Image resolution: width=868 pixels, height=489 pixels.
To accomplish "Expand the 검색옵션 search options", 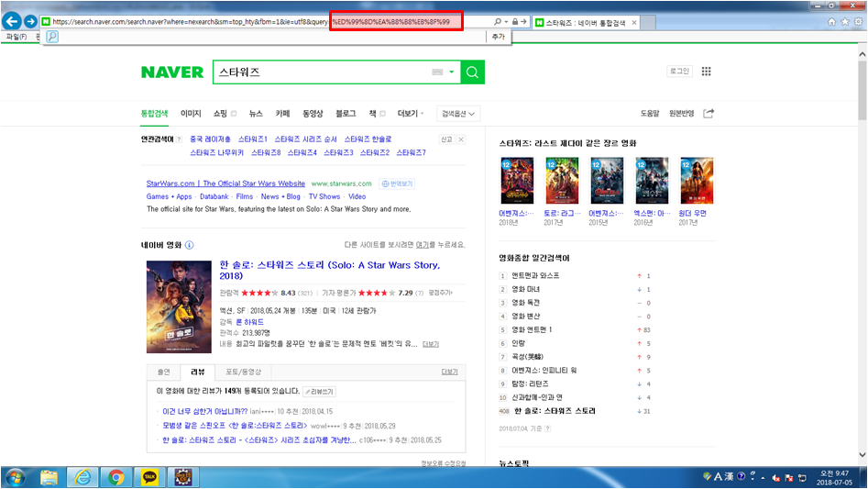I will 457,114.
